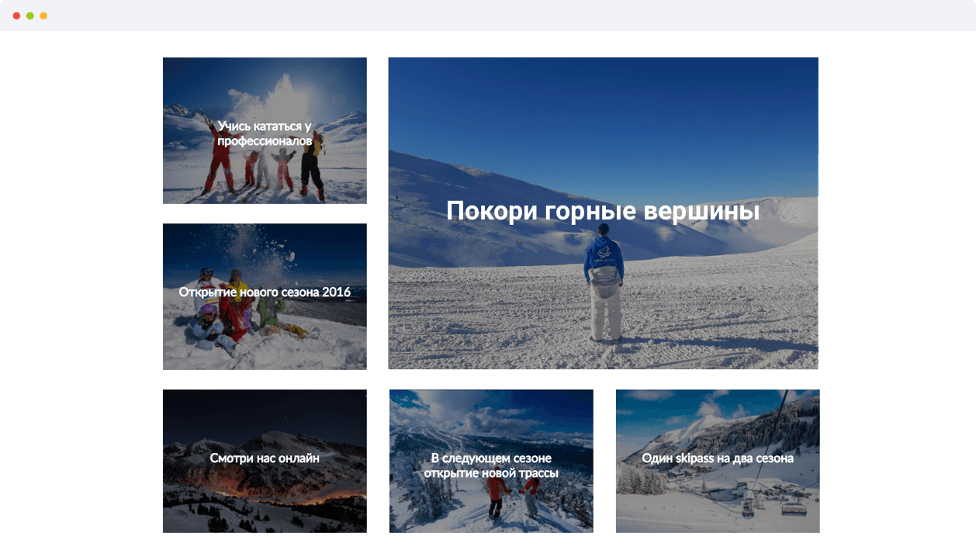
Task: Click the red window dot
Action: click(x=16, y=16)
